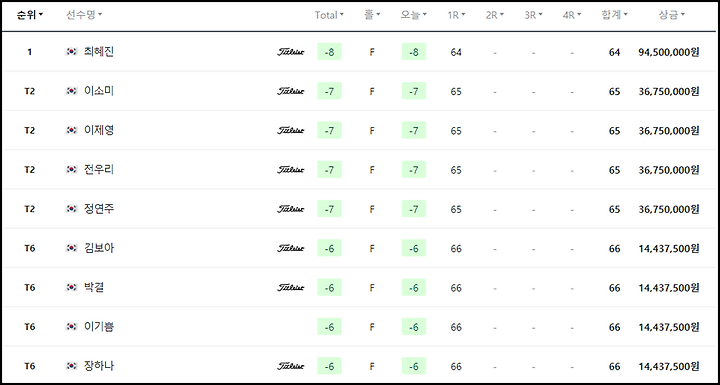Sort by 선수명 column header
Image resolution: width=720 pixels, height=385 pixels.
click(84, 15)
